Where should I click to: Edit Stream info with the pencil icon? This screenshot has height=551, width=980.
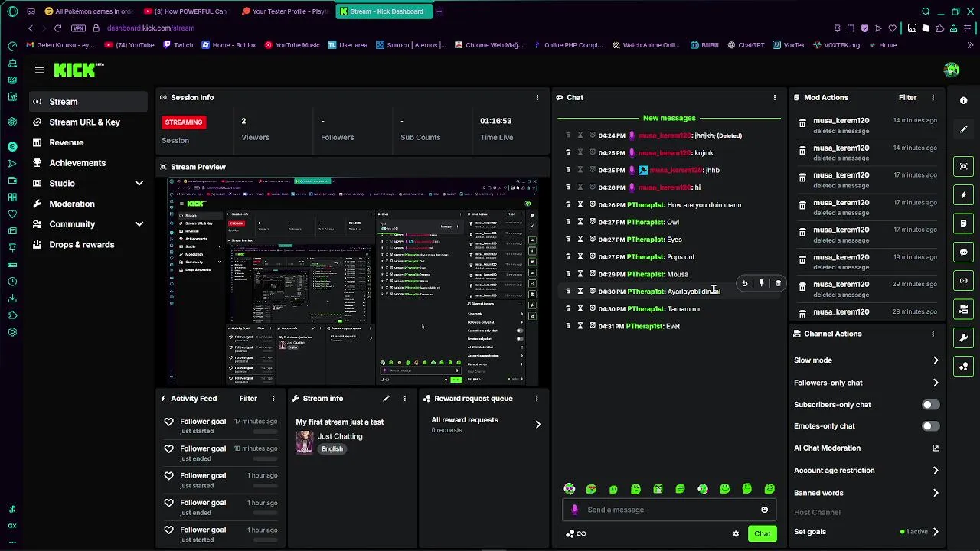tap(386, 398)
